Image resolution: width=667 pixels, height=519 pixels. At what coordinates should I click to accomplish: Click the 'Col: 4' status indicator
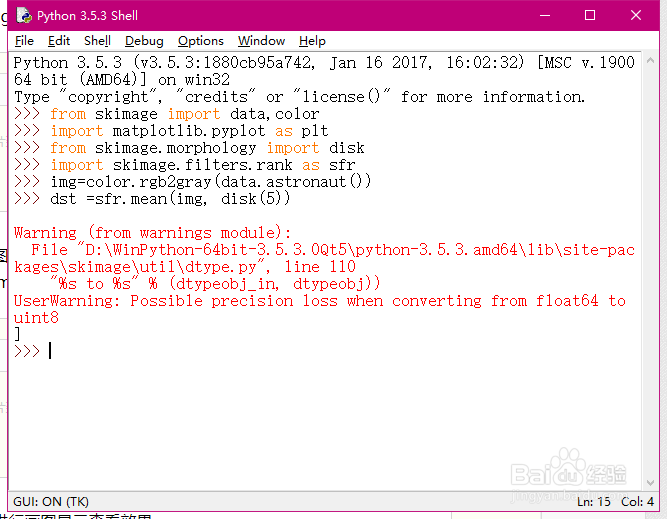638,502
